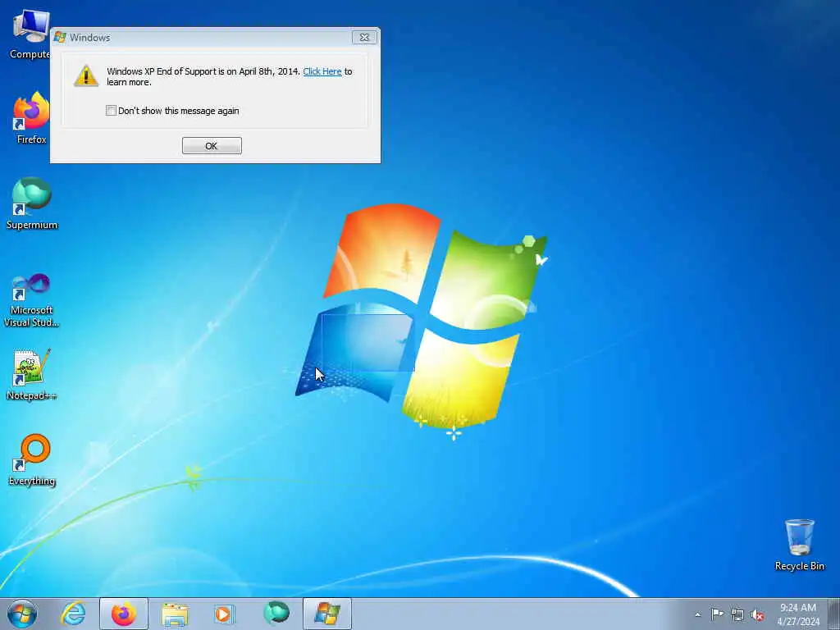Select the Everything search desktop shortcut
840x630 pixels.
(32, 459)
